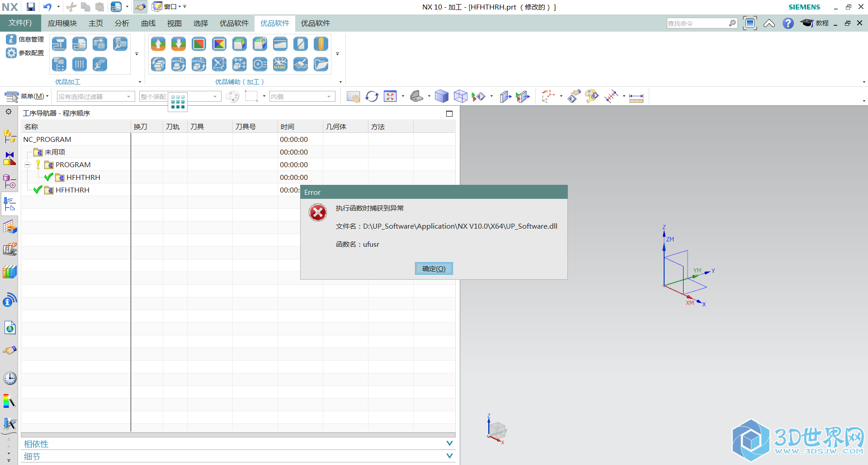Select HFHTHRH nested under PROGRAM
Screen dimensions: 868x465
pos(83,178)
